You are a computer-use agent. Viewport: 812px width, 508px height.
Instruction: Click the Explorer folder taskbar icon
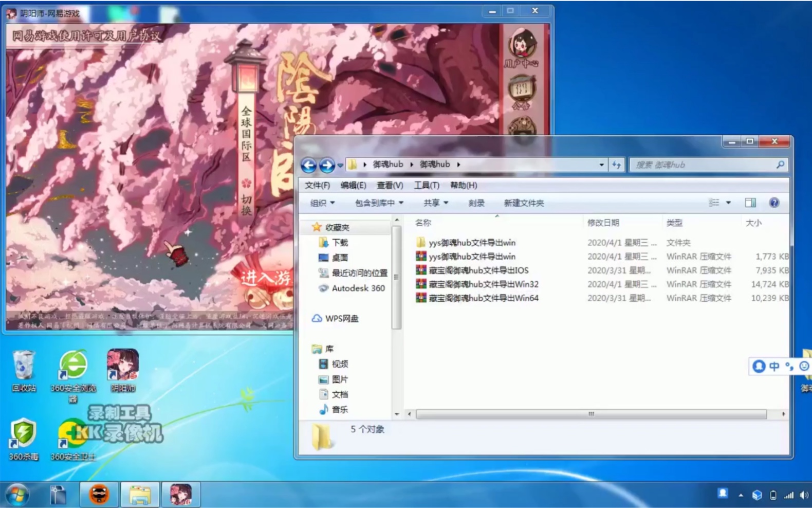point(140,495)
